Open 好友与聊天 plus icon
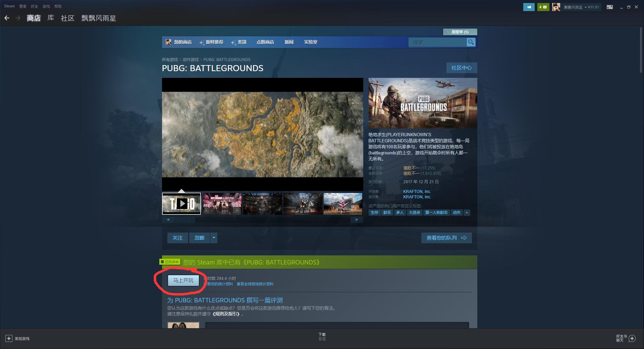 (632, 338)
